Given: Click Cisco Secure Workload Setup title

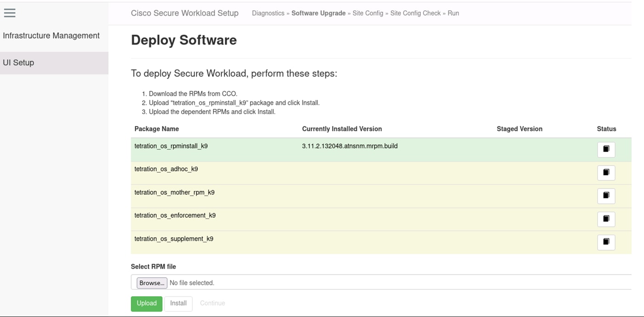Looking at the screenshot, I should click(185, 13).
